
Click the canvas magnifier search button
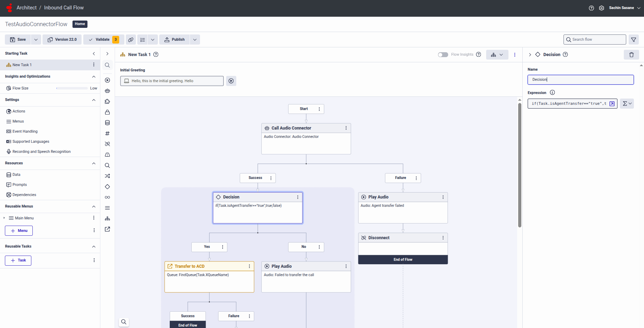click(124, 322)
